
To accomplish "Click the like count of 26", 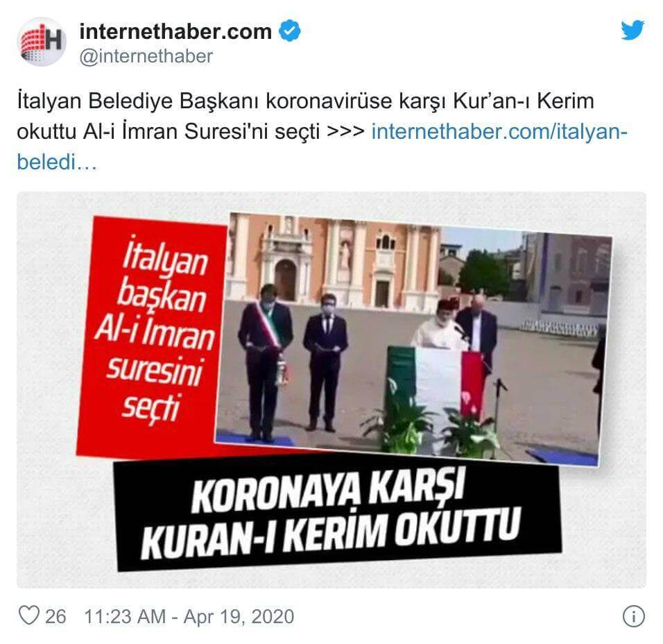I will pyautogui.click(x=55, y=616).
